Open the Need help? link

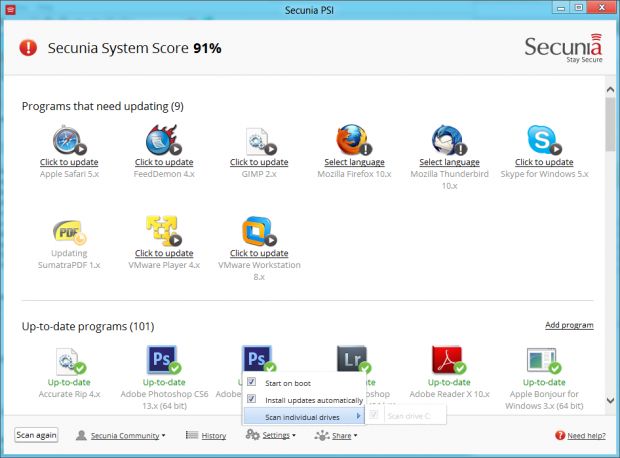coord(586,435)
